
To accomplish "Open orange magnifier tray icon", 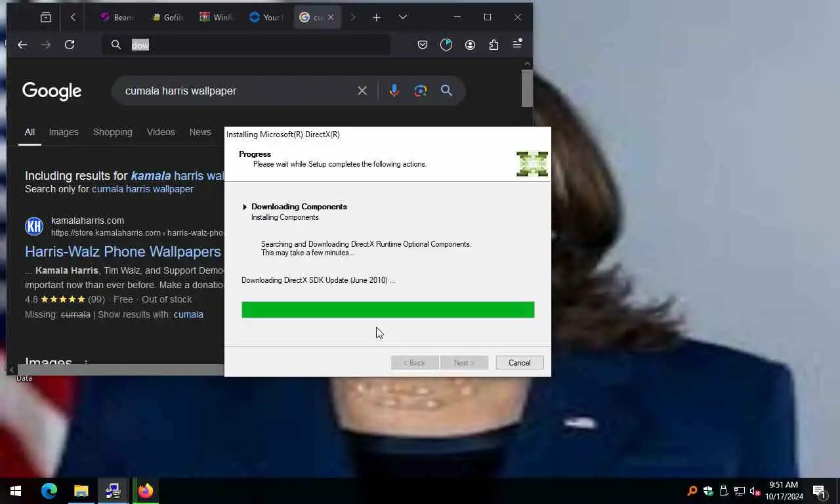I will (692, 491).
